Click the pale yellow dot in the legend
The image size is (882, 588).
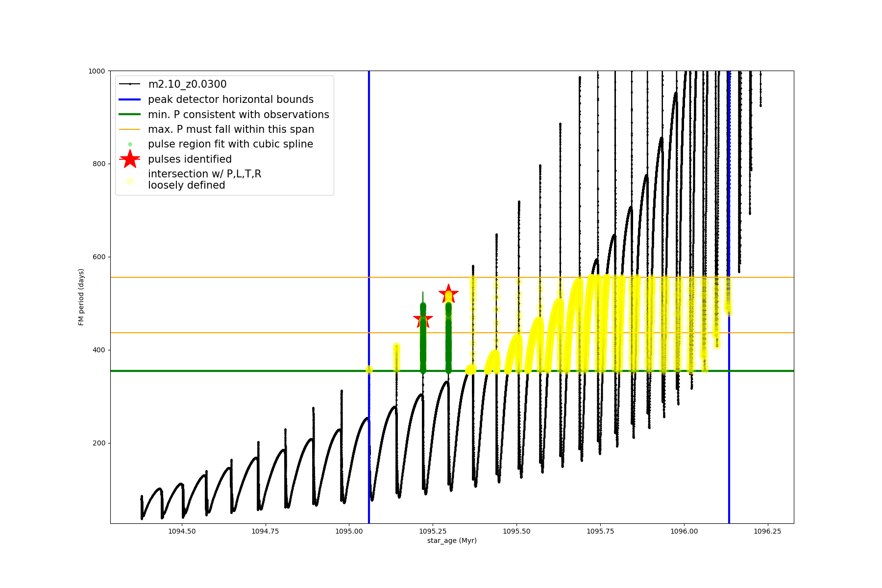(x=130, y=181)
